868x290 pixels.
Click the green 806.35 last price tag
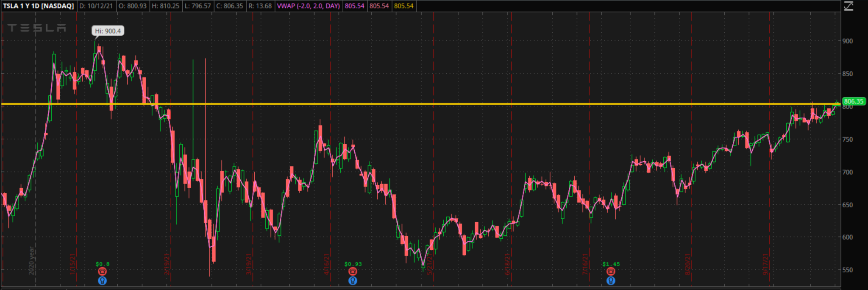coord(854,101)
